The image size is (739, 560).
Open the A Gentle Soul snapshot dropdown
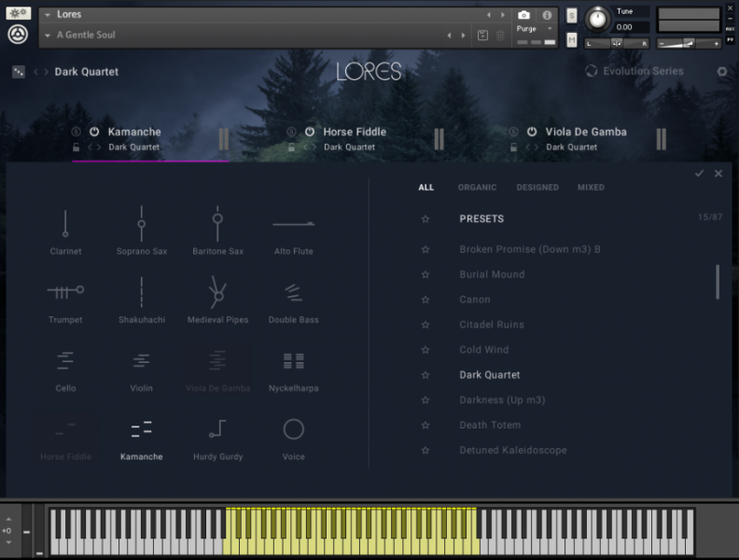(x=48, y=35)
